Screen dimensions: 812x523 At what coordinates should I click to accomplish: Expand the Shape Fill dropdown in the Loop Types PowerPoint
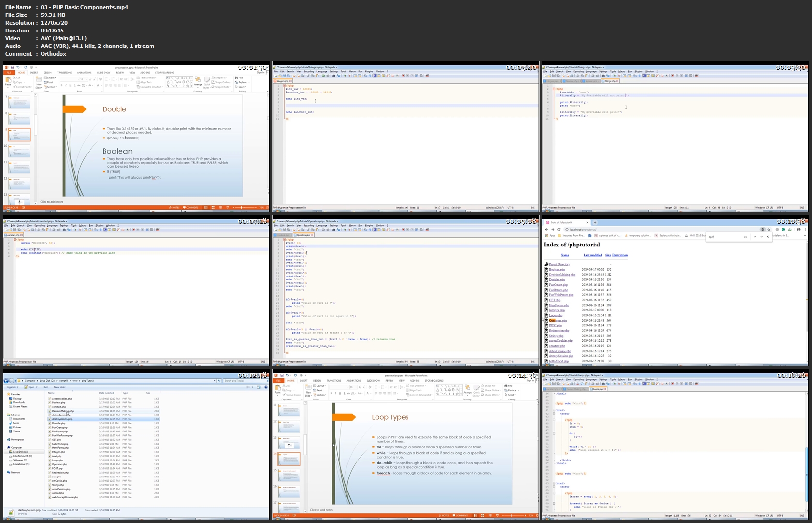click(490, 386)
